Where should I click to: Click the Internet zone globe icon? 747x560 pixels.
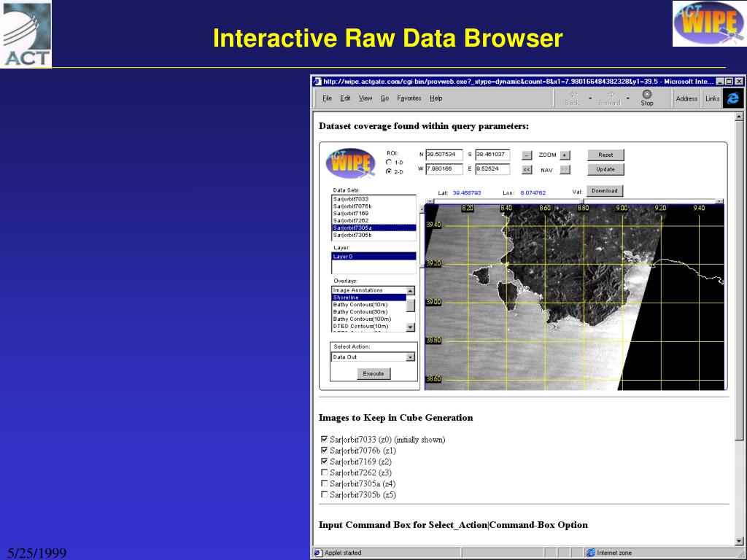(591, 553)
